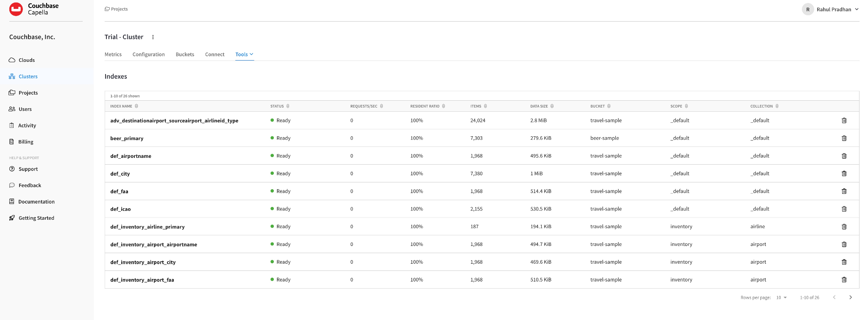Screen dimensions: 868x320
Task: Click the Trial - Cluster title
Action: tap(124, 37)
